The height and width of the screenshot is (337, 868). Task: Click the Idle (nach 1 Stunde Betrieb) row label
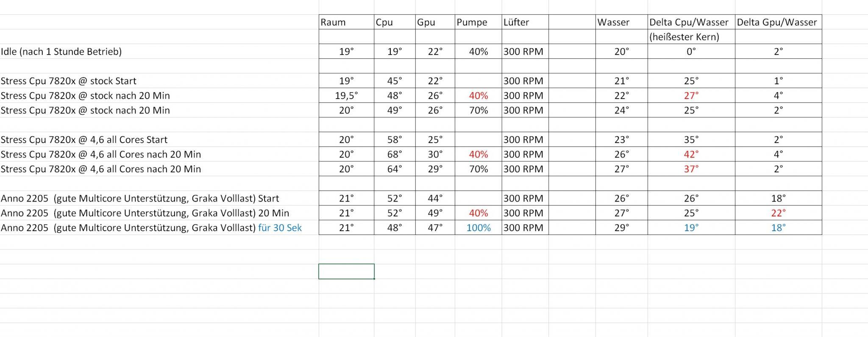pos(61,52)
